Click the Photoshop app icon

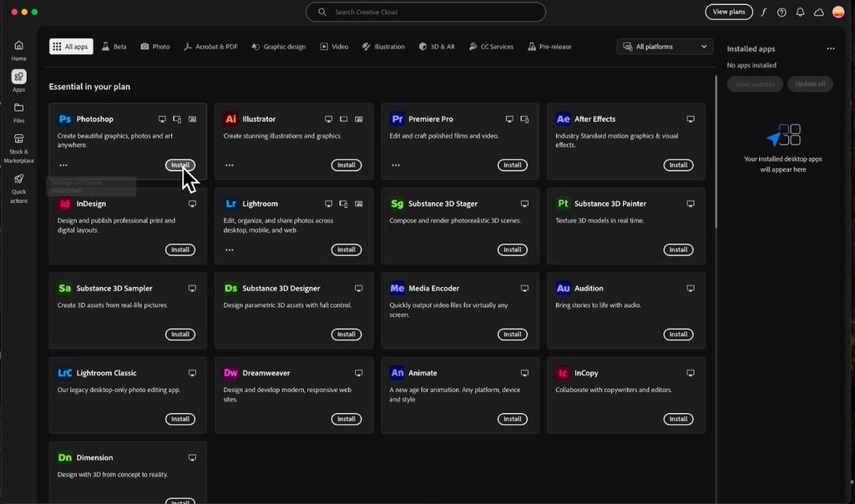(64, 119)
